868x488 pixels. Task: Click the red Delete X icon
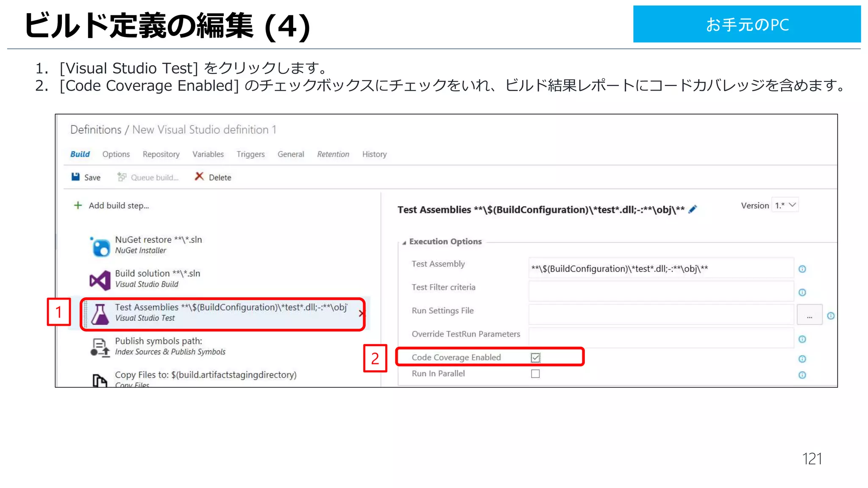[x=199, y=176]
